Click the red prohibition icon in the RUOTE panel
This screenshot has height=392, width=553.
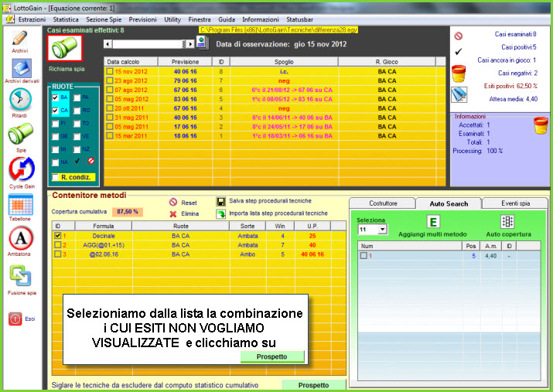click(91, 161)
